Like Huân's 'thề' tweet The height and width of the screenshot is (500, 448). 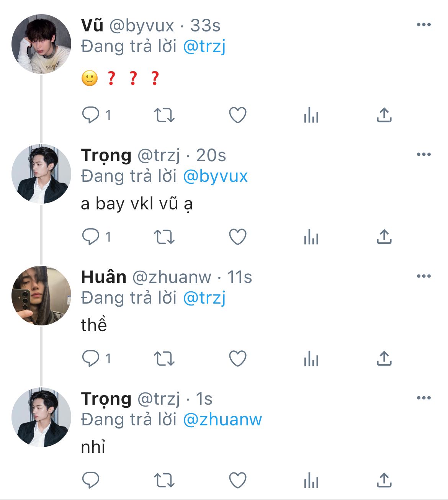[237, 359]
